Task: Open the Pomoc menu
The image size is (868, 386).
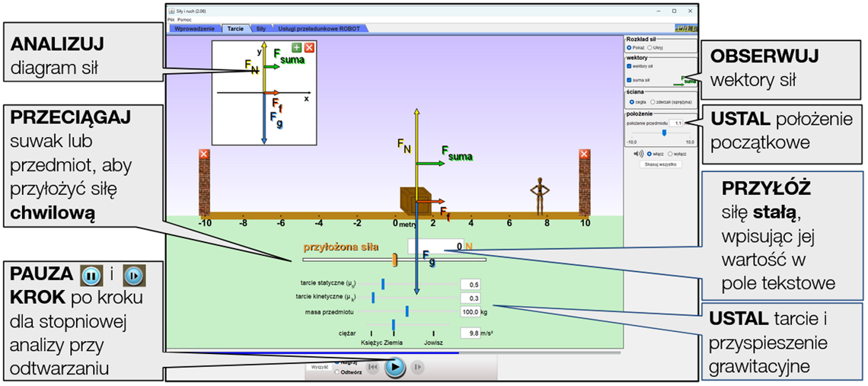Action: [x=184, y=19]
